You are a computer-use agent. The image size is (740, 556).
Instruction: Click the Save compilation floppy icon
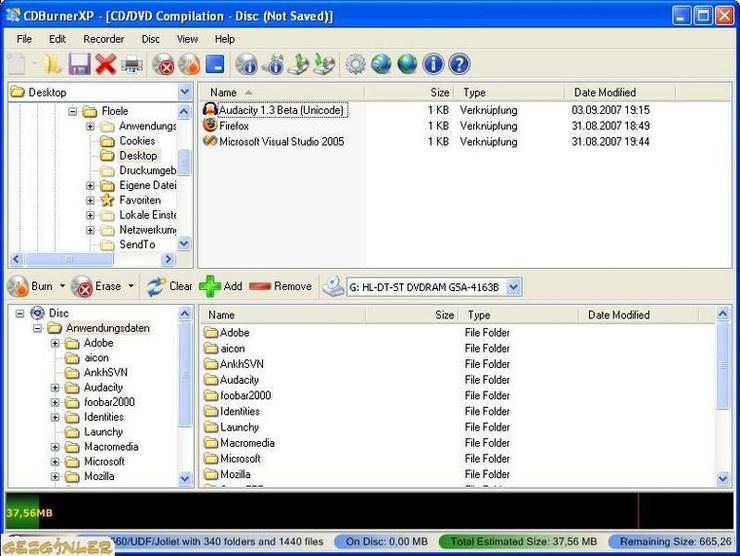tap(79, 64)
